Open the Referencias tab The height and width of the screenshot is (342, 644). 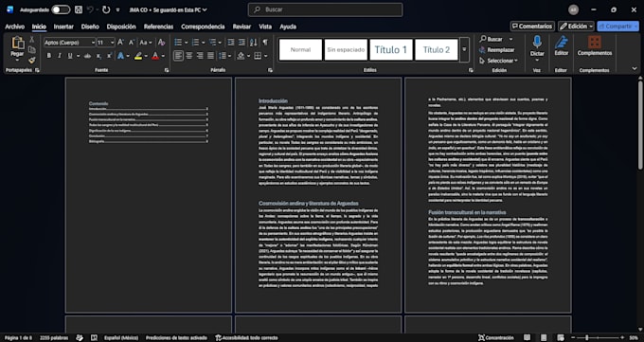[x=158, y=27]
